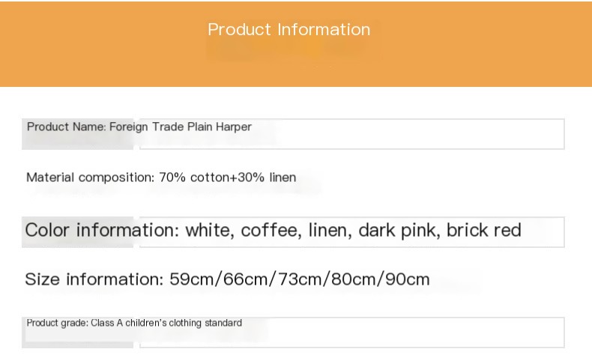Click the Product Information header title
The height and width of the screenshot is (364, 592).
289,30
